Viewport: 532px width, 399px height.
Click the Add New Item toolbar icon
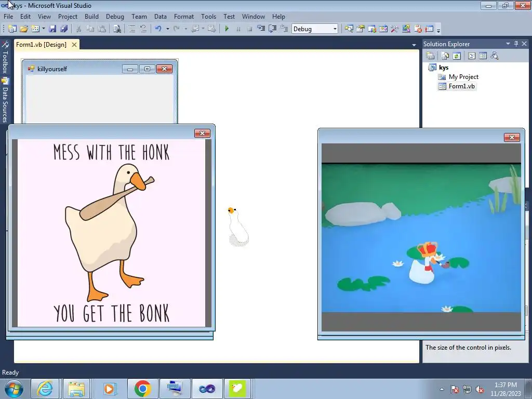point(35,29)
